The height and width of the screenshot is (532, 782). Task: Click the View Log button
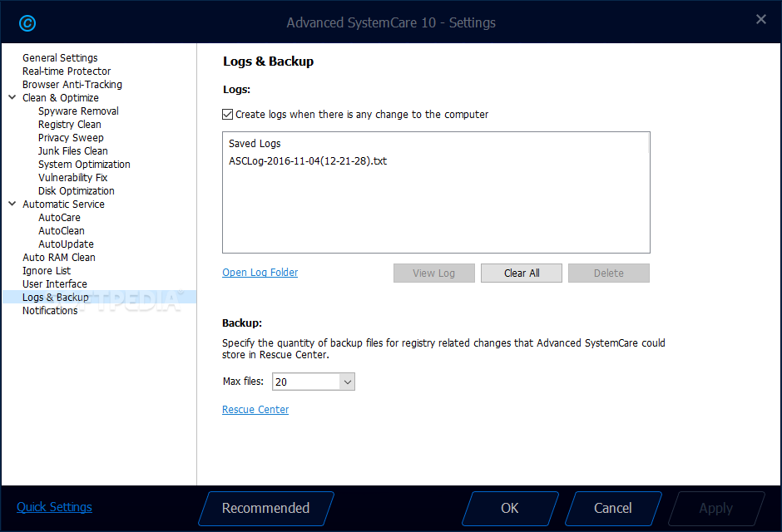[434, 273]
